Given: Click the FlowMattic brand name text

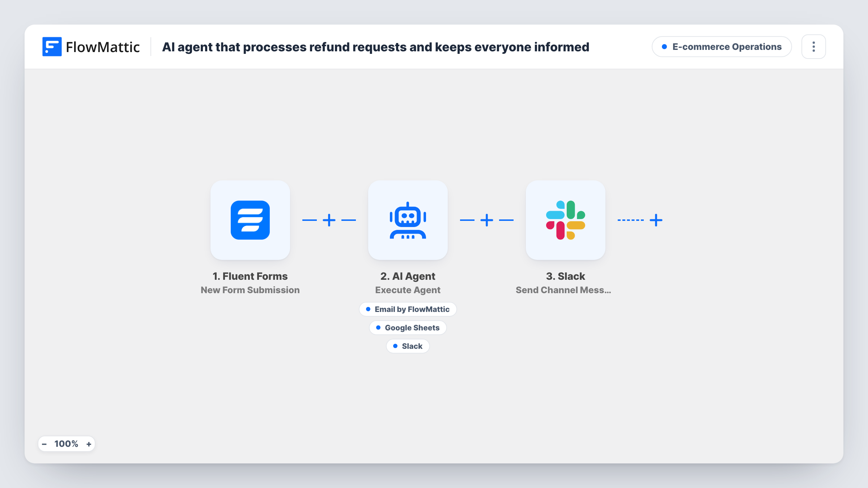Looking at the screenshot, I should coord(103,47).
